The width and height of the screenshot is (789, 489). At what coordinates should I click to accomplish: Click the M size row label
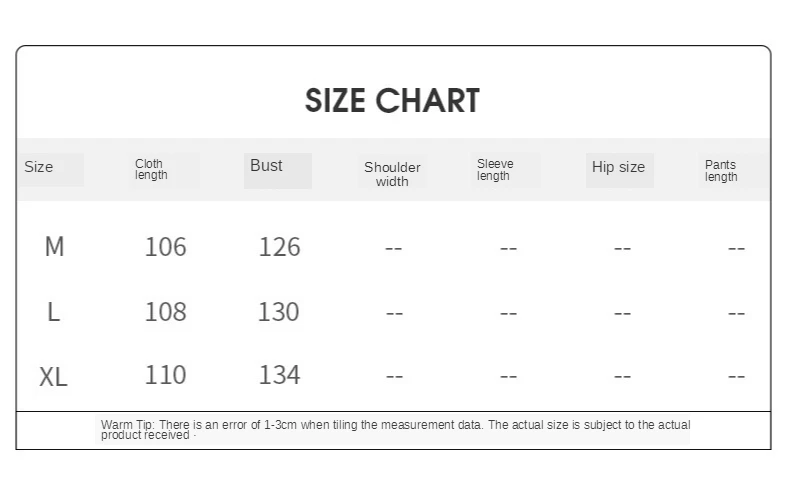click(54, 247)
